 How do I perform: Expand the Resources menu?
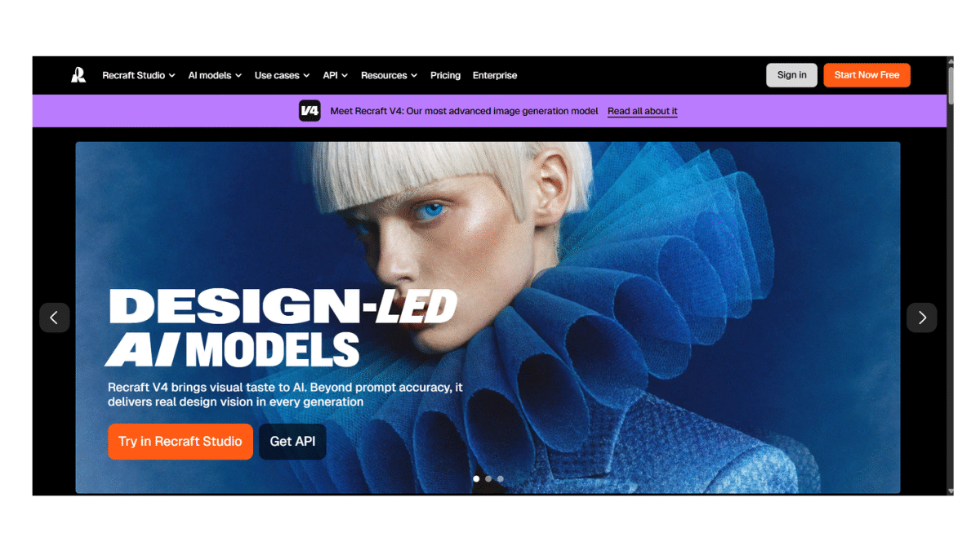click(389, 75)
